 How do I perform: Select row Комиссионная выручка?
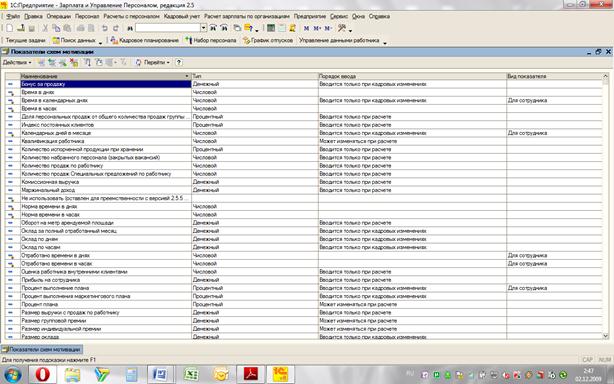click(x=303, y=182)
